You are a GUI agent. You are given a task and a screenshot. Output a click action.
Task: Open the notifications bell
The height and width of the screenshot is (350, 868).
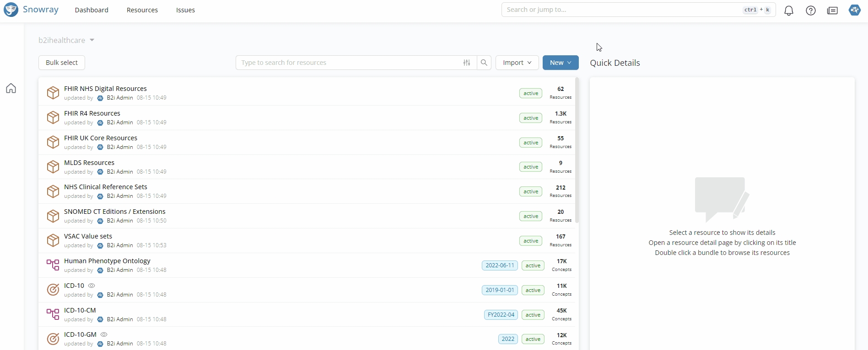click(x=788, y=11)
